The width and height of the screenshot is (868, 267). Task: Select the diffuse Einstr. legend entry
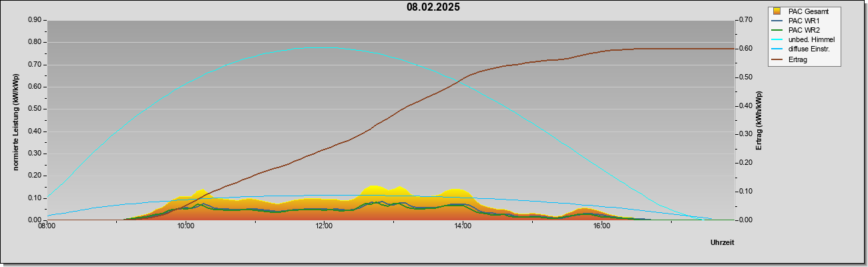click(809, 49)
